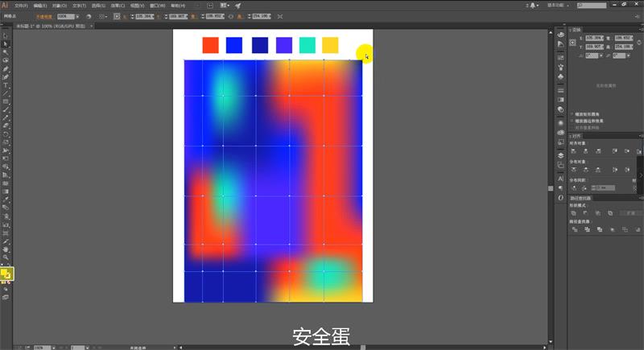The image size is (644, 350).
Task: Click the GPU performance rocket icon
Action: 237,6
